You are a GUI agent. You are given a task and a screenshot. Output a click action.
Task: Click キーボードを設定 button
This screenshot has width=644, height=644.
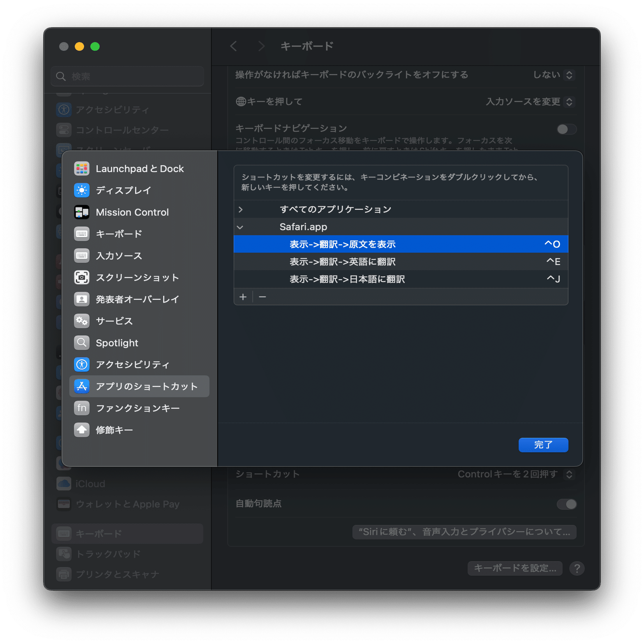515,568
